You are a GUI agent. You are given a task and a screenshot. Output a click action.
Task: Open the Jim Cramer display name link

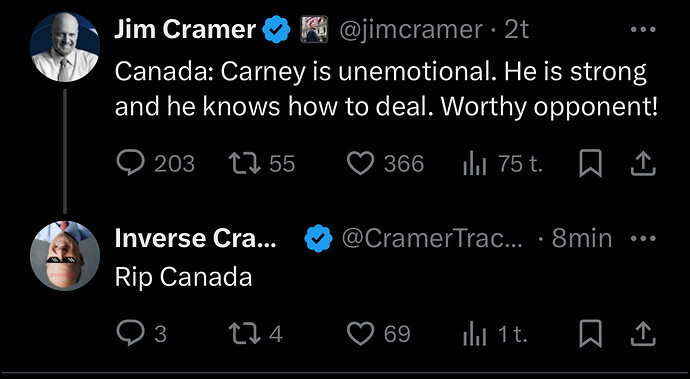point(185,30)
